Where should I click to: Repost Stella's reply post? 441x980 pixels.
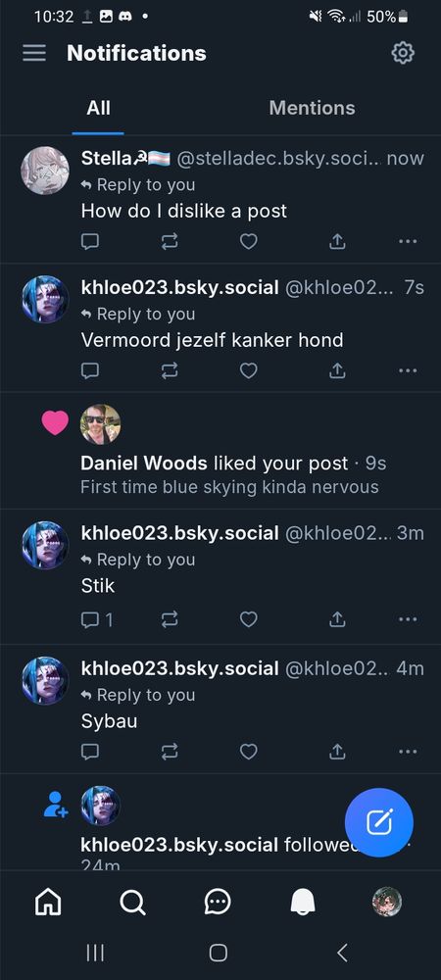point(170,241)
